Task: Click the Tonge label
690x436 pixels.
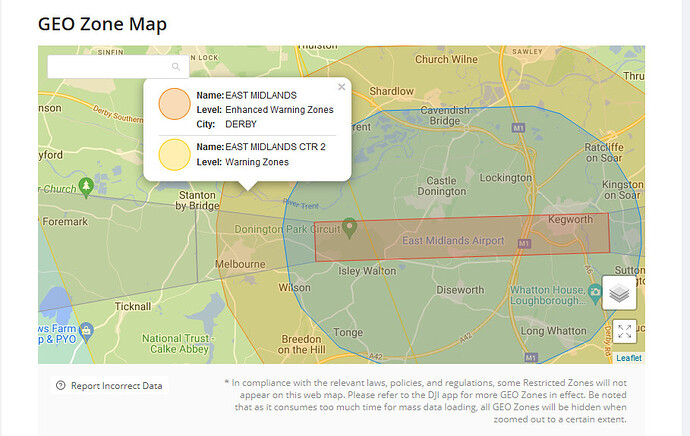Action: click(x=348, y=333)
